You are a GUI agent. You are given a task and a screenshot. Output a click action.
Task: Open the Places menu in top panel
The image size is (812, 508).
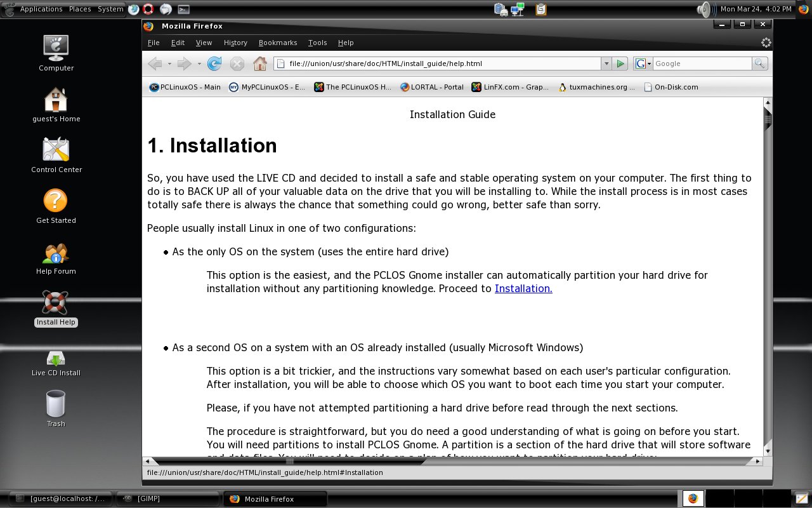(x=80, y=9)
